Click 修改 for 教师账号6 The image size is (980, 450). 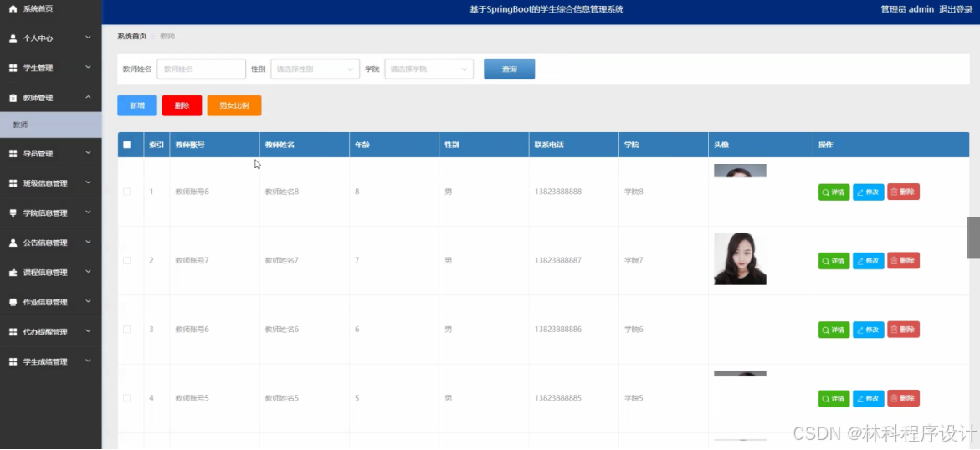coord(868,330)
